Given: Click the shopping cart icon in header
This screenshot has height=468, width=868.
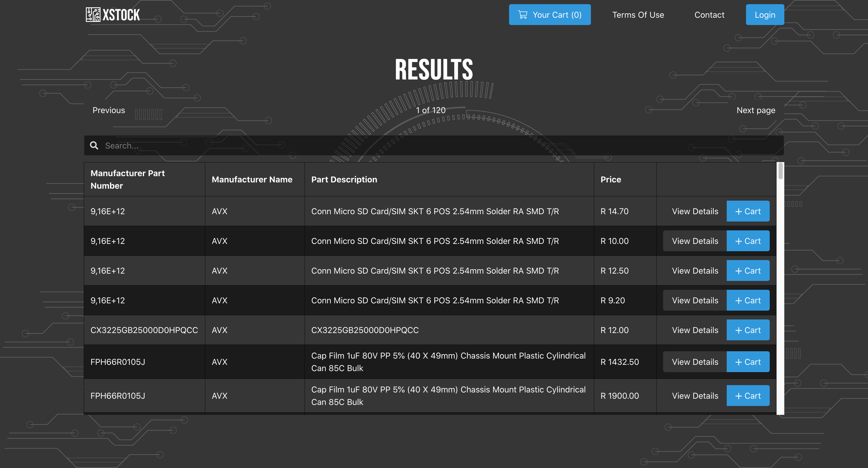Looking at the screenshot, I should click(x=523, y=15).
